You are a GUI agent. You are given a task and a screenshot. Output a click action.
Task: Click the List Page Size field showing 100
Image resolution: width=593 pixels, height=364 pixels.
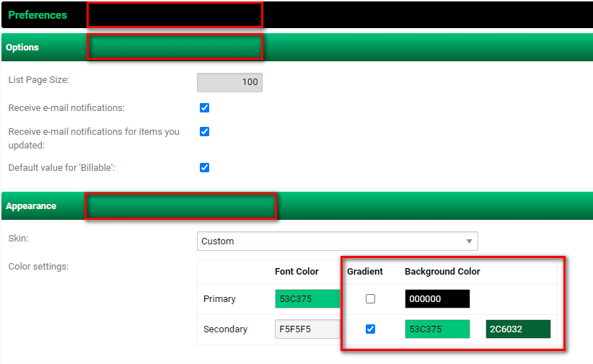pos(229,82)
